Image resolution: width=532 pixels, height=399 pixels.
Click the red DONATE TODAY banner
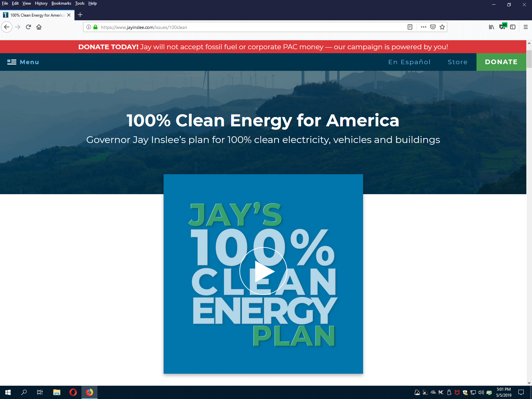(x=263, y=47)
